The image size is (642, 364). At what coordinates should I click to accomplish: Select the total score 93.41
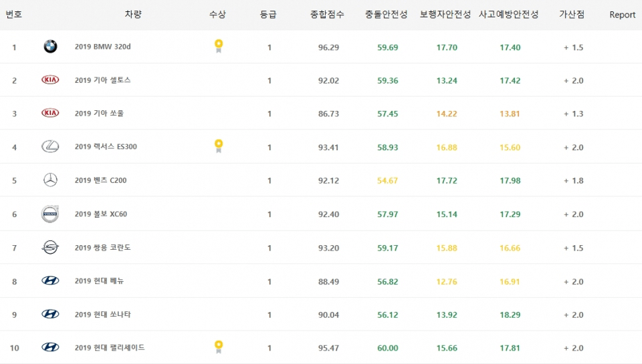tap(328, 147)
